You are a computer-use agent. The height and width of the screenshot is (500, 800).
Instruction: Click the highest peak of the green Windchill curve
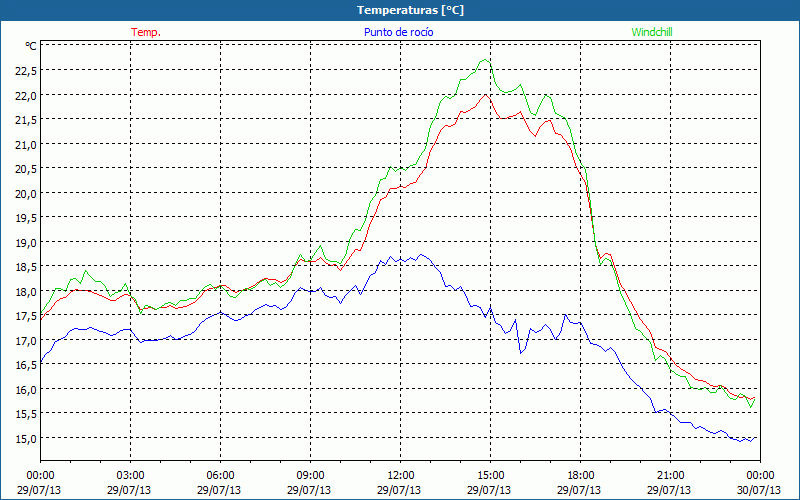pos(485,60)
